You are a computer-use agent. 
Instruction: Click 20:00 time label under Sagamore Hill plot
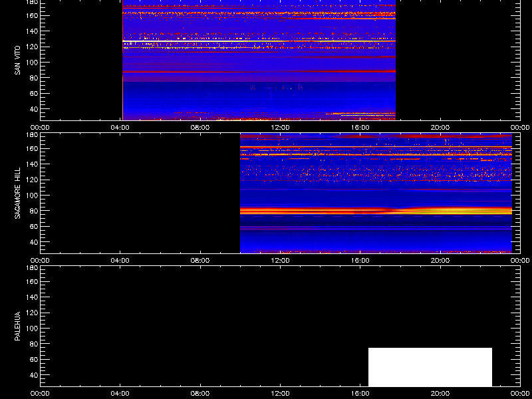coord(440,261)
